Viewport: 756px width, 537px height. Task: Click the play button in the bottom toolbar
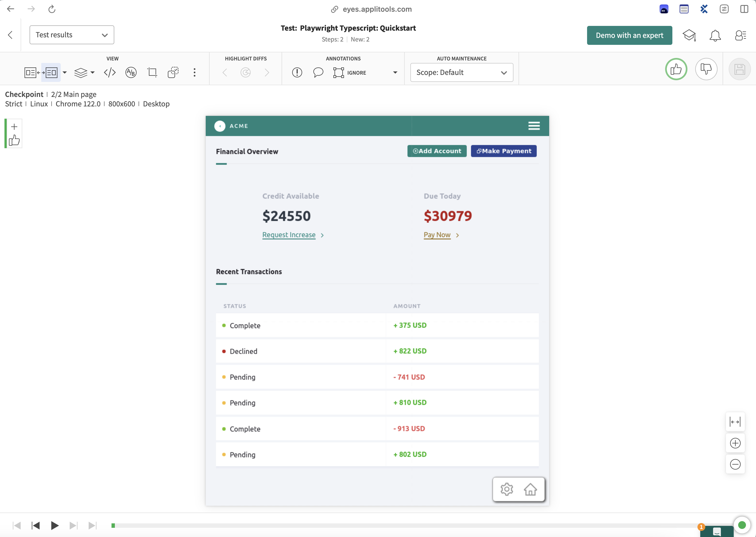(x=55, y=525)
